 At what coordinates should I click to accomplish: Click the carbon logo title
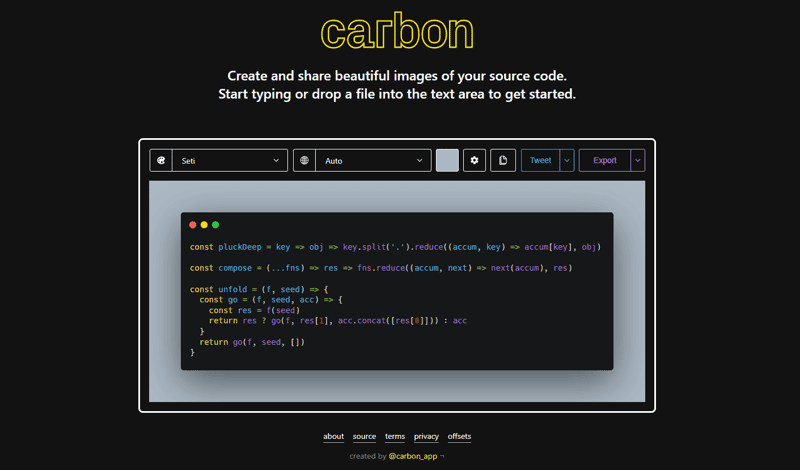[397, 32]
